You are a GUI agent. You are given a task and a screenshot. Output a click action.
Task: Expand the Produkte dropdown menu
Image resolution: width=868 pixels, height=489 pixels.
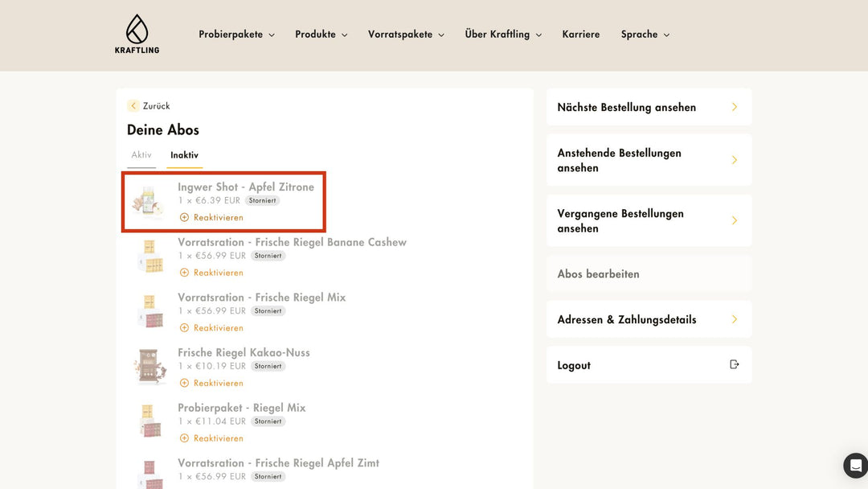[x=321, y=35]
